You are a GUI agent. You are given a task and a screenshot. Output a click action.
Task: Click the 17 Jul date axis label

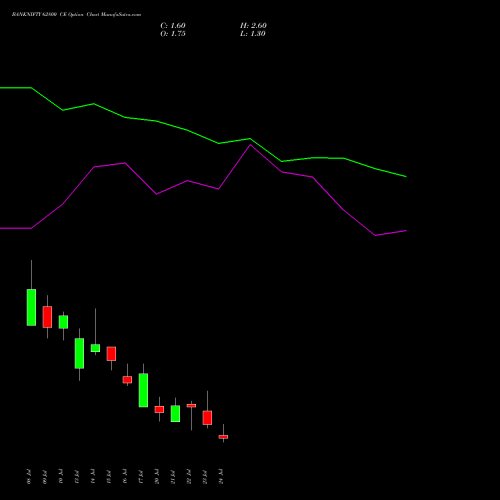pyautogui.click(x=141, y=477)
